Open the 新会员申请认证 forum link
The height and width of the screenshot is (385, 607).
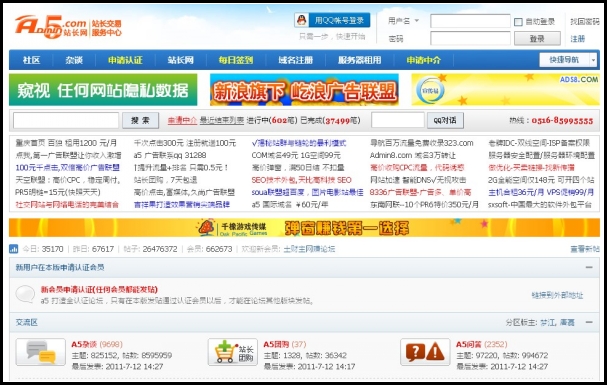point(99,289)
